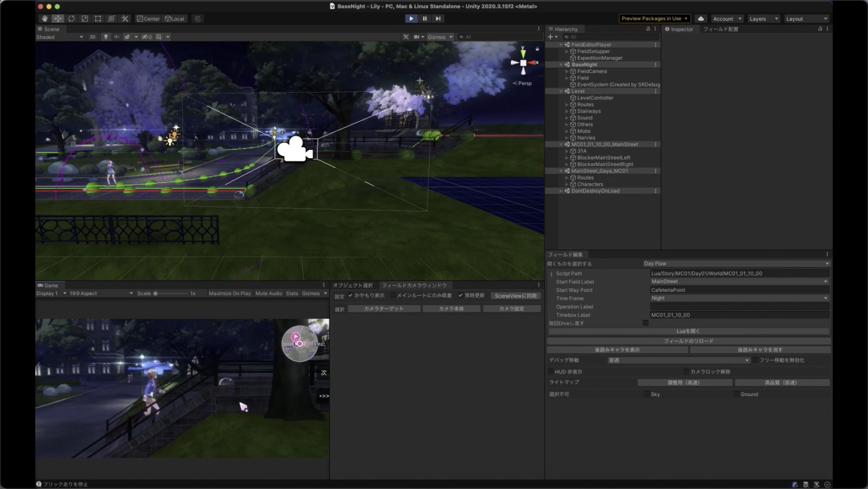Enable the HUD 非表示 checkbox
Image resolution: width=868 pixels, height=489 pixels.
point(551,371)
